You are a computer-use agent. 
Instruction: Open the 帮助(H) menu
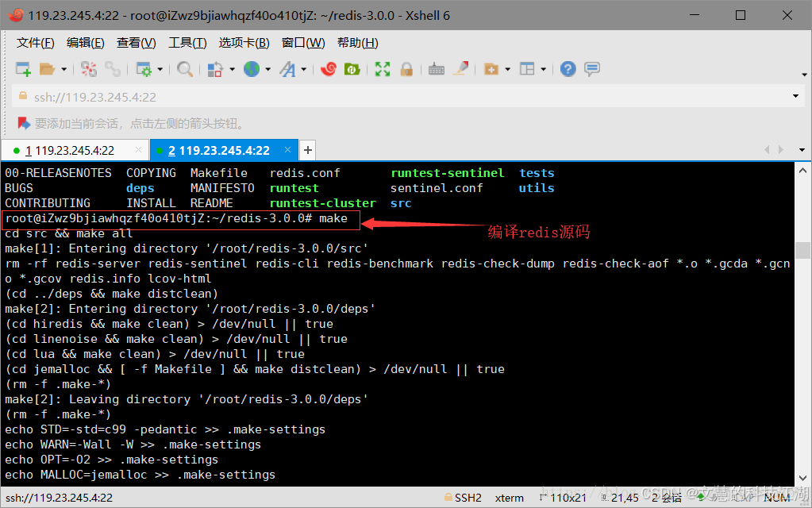(x=358, y=43)
